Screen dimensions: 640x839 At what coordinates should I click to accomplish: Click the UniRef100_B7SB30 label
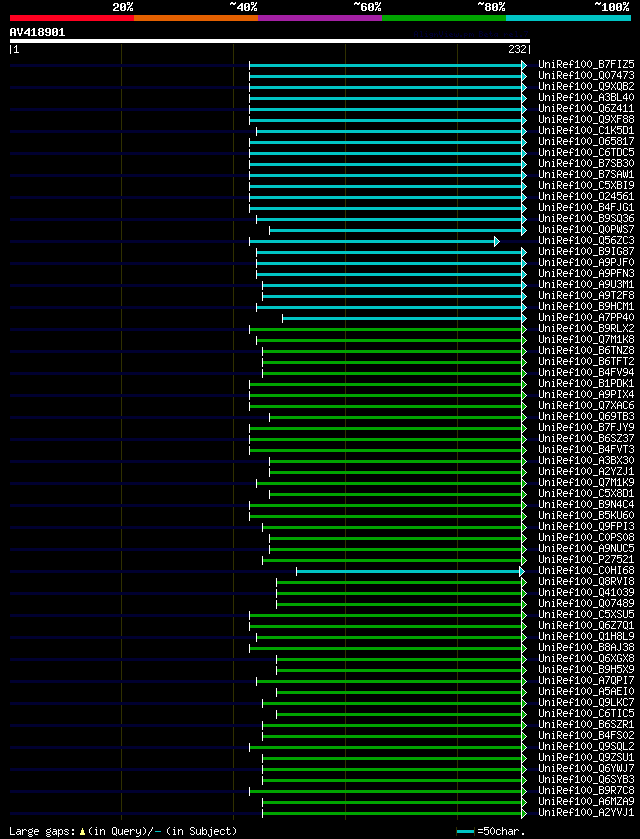click(586, 164)
